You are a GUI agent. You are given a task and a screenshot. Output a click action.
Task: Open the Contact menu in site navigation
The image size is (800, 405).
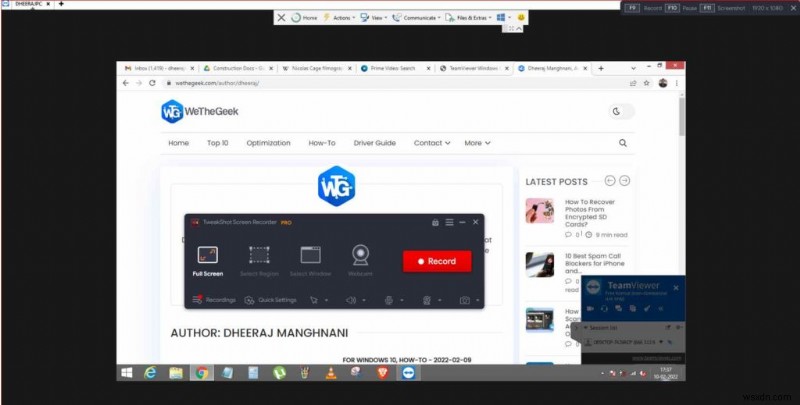pos(431,143)
